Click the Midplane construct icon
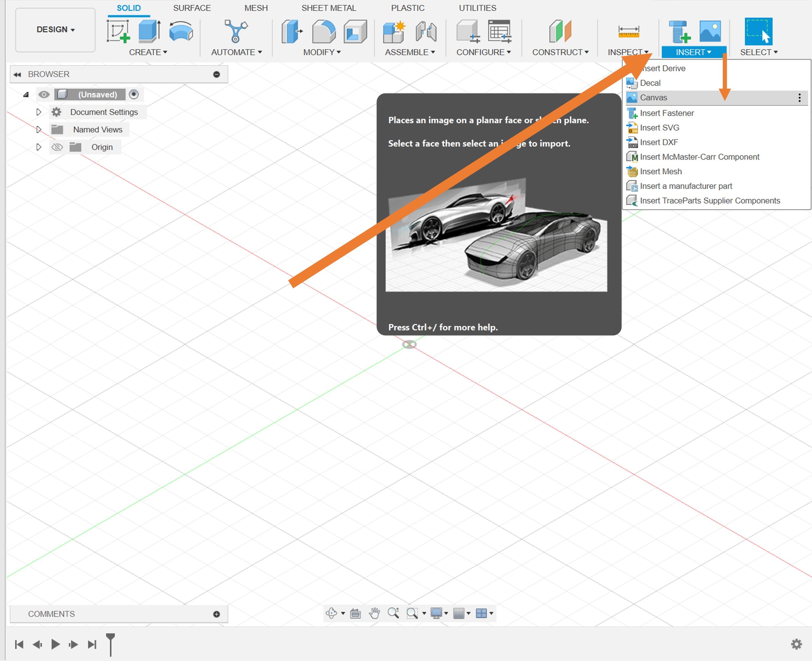This screenshot has width=812, height=661. (x=560, y=31)
